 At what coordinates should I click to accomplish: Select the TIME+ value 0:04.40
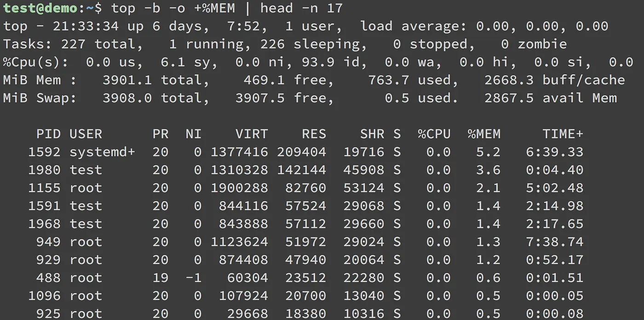pos(555,170)
